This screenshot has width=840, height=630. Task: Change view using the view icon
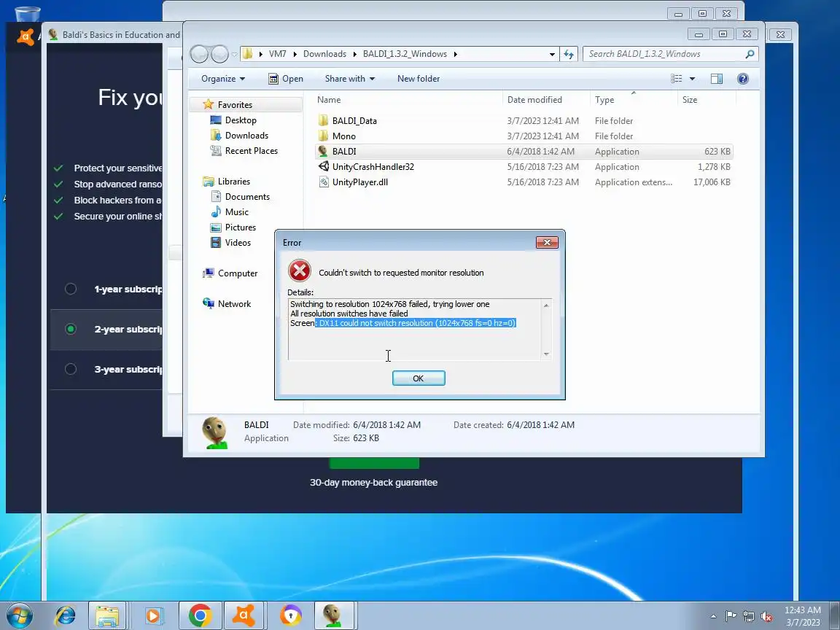(x=676, y=79)
